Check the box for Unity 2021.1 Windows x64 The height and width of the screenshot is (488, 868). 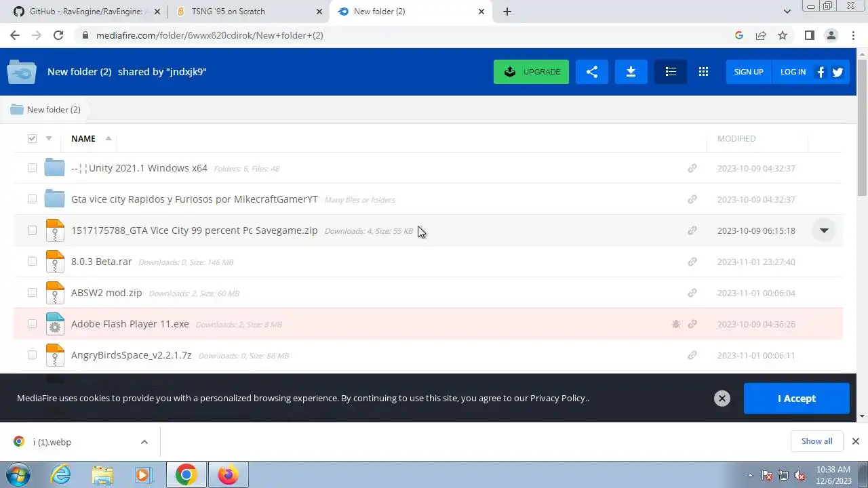point(32,168)
